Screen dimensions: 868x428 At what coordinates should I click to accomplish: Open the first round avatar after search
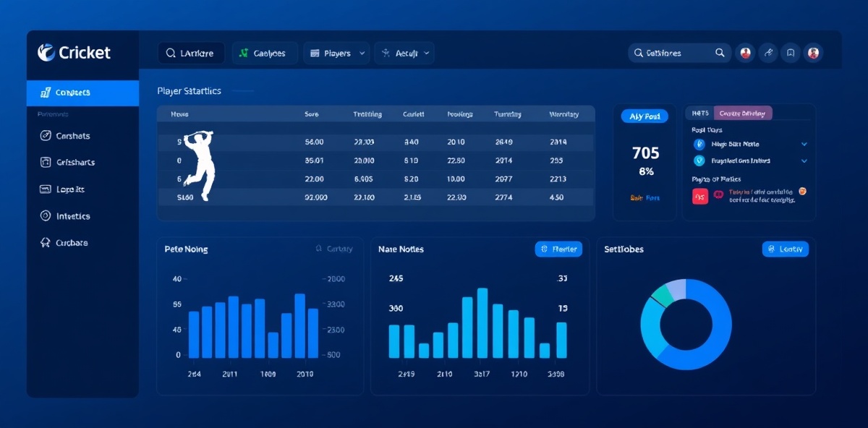[x=745, y=53]
